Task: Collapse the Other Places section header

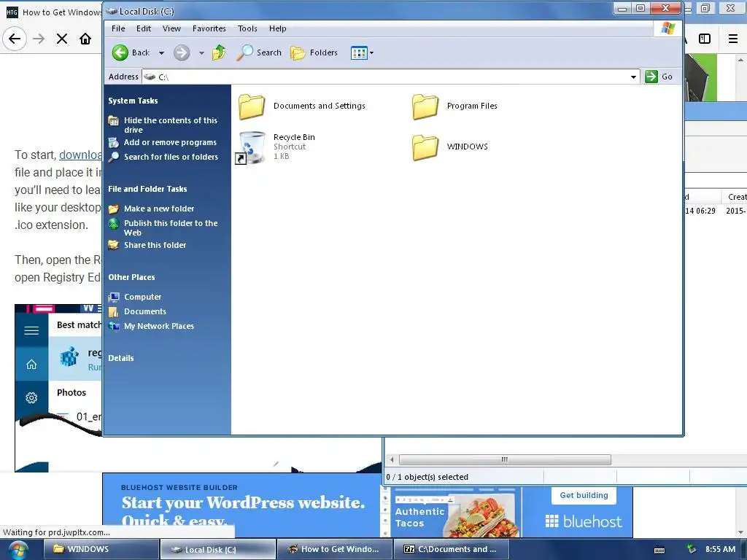Action: coord(131,277)
